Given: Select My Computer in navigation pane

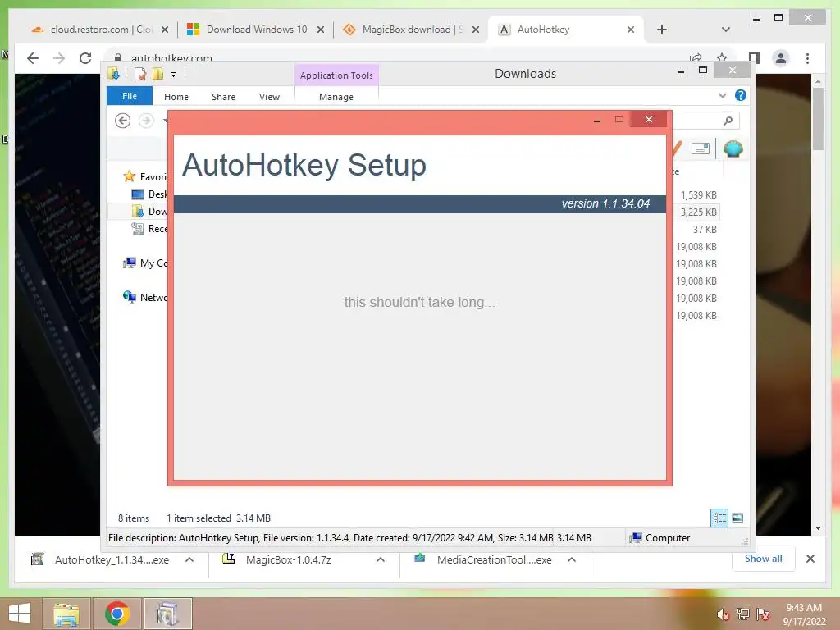Looking at the screenshot, I should pyautogui.click(x=145, y=262).
